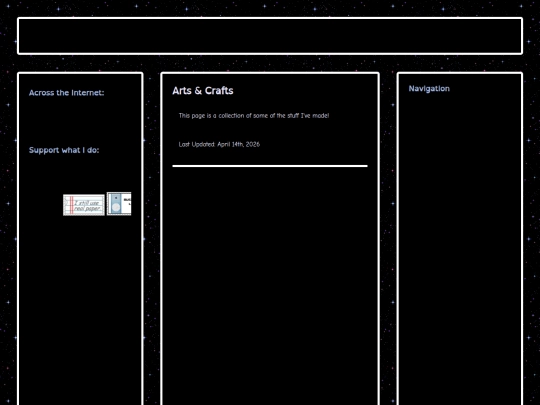This screenshot has height=405, width=540.
Task: Click the "Across the Internet:" heading
Action: [66, 93]
